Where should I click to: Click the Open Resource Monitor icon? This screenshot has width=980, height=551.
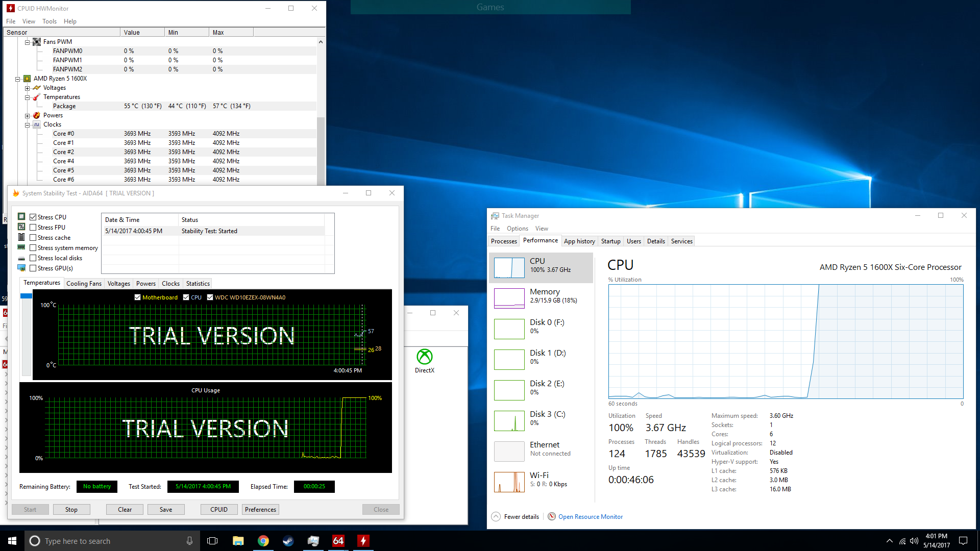[x=552, y=516]
